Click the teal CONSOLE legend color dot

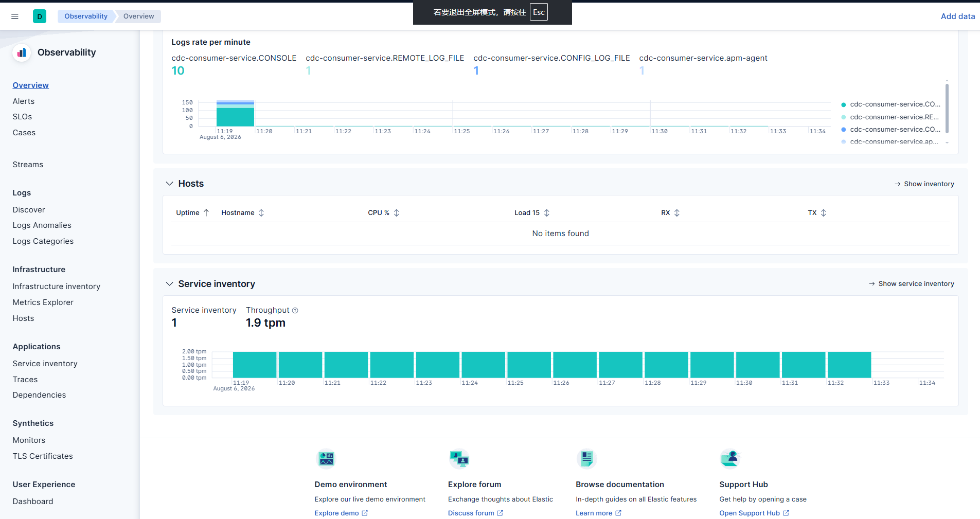click(x=844, y=105)
